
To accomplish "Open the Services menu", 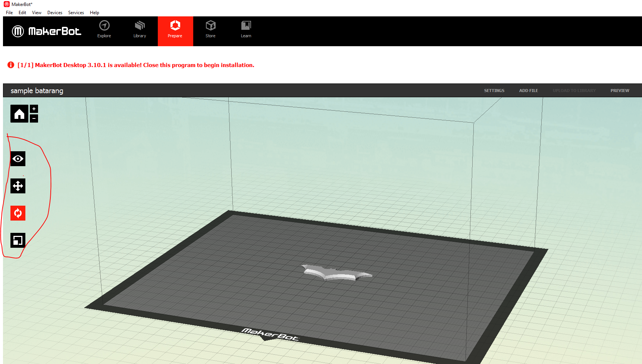I will click(x=76, y=13).
